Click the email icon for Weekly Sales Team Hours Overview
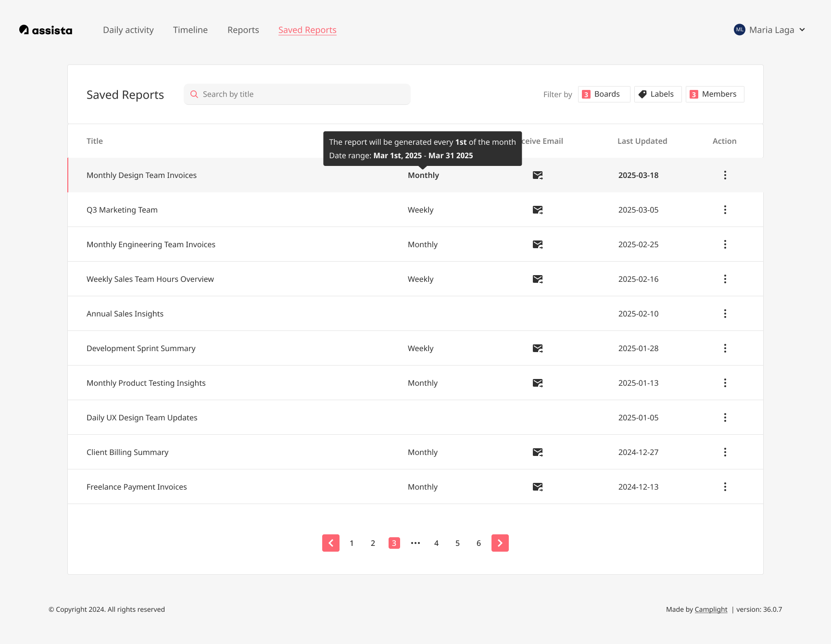The height and width of the screenshot is (644, 831). [x=537, y=279]
